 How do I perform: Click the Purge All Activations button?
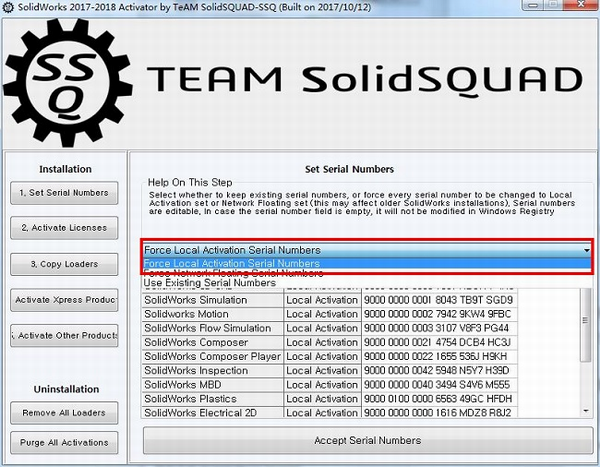tap(64, 443)
